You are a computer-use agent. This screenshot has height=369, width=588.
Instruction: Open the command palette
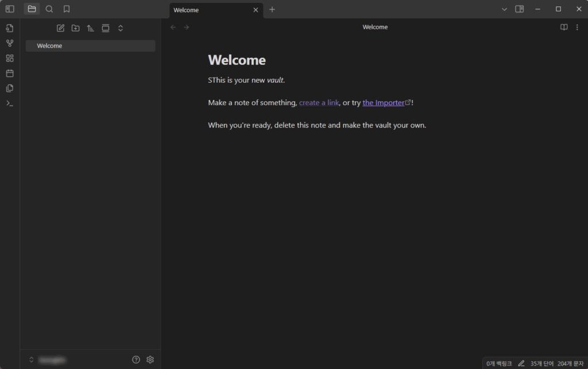10,103
